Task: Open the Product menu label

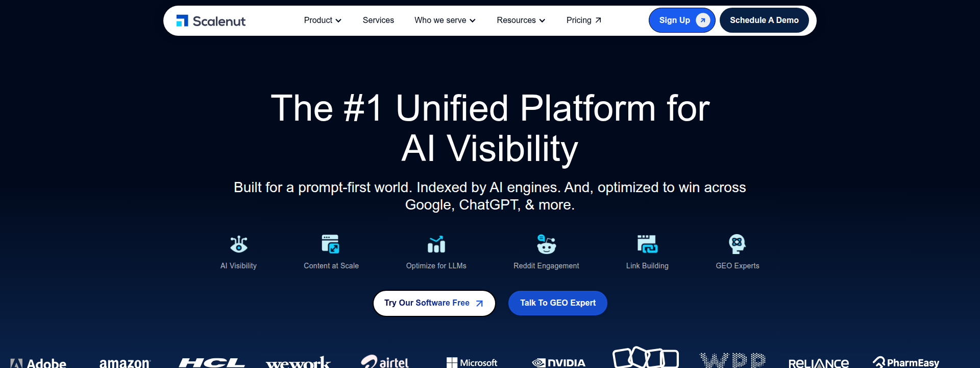Action: tap(318, 20)
